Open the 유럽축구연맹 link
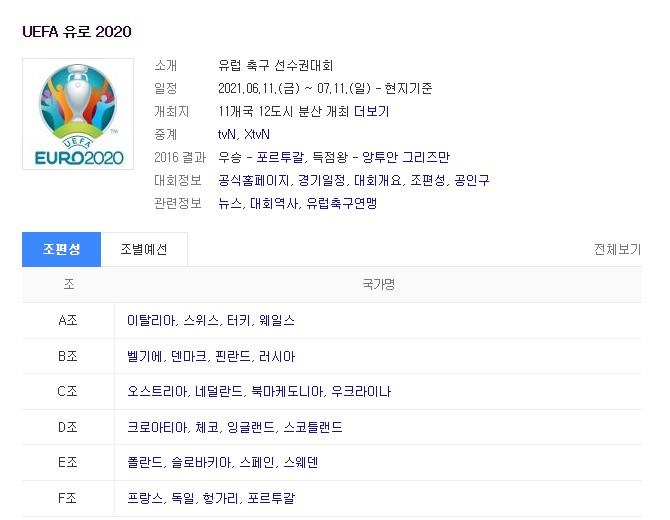Image resolution: width=670 pixels, height=520 pixels. coord(341,203)
